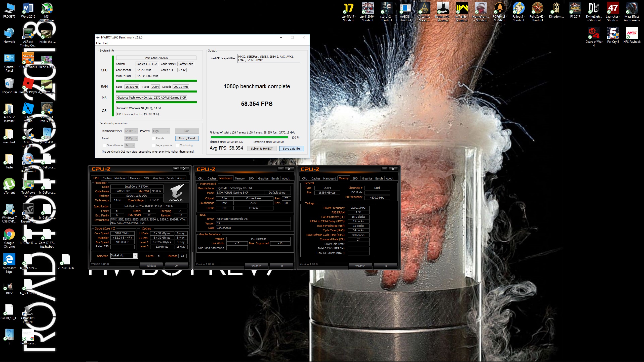
Task: Open the Help menu in HWBOT
Action: point(106,43)
